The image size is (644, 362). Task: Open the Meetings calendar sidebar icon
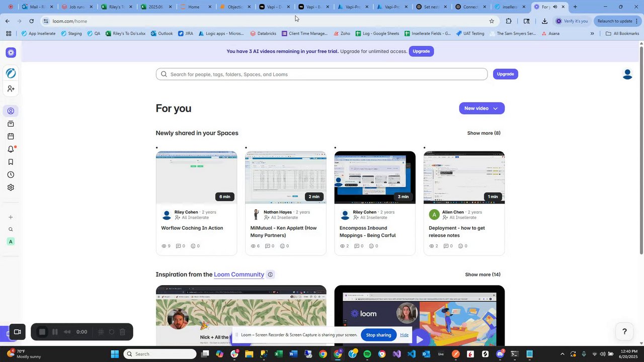(x=11, y=136)
